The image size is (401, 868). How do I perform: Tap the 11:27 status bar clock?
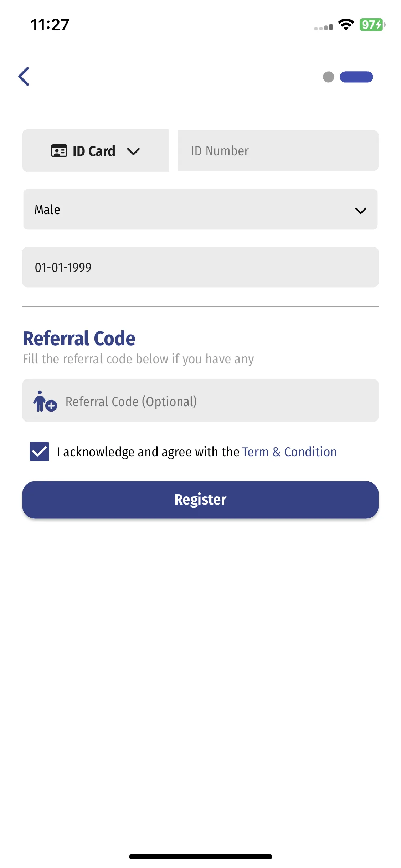(x=50, y=25)
